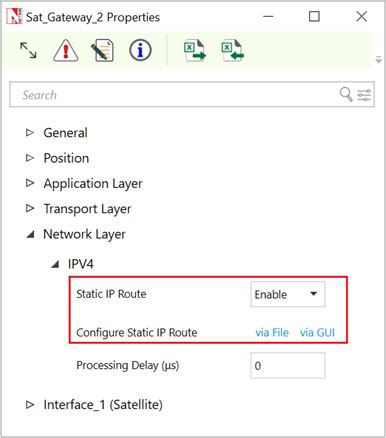386x438 pixels.
Task: Open the blue information icon
Action: click(140, 51)
